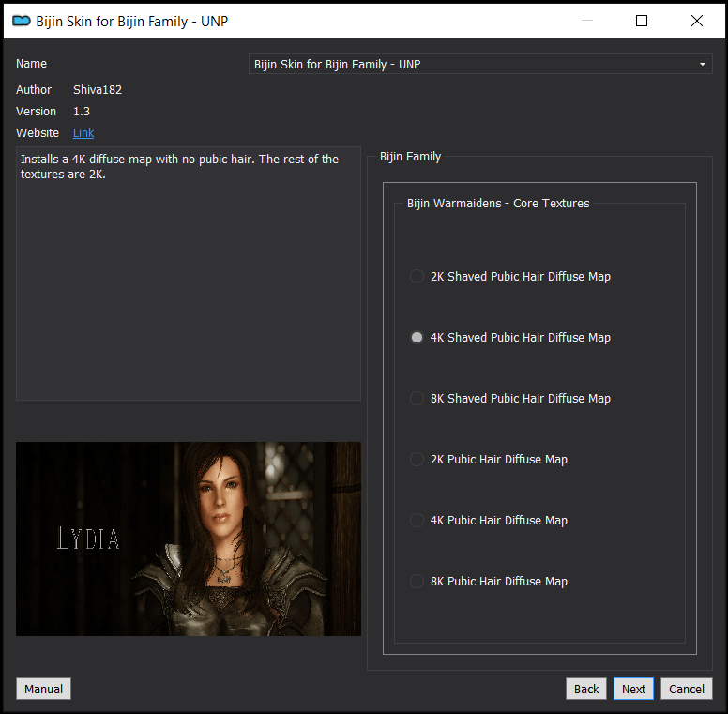Choose 4K Pubic Hair Diffuse Map radio
The image size is (728, 714).
pyautogui.click(x=489, y=520)
